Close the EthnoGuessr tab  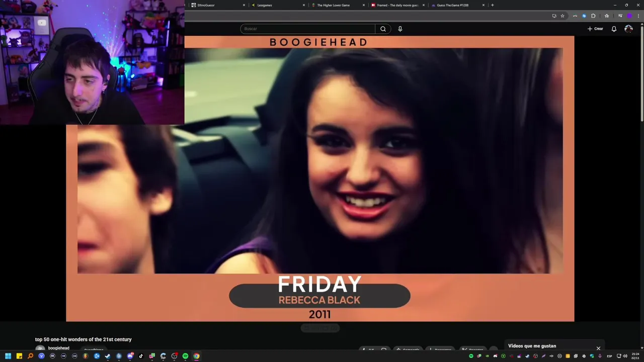click(244, 5)
